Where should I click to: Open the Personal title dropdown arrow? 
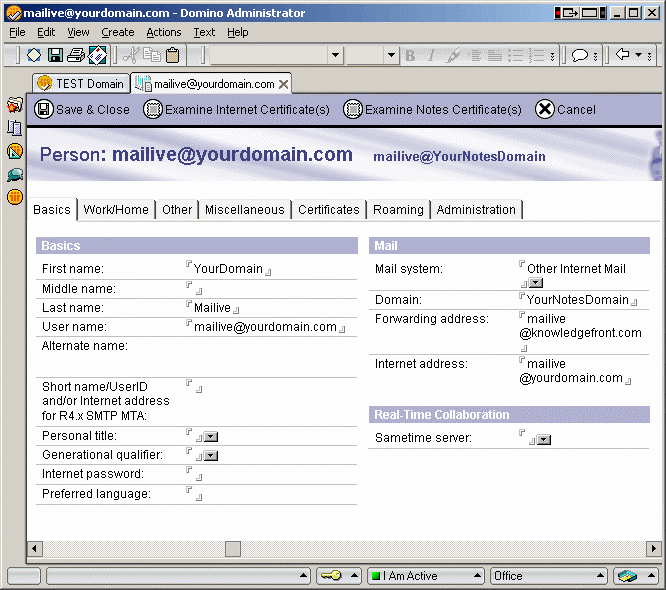[x=211, y=437]
